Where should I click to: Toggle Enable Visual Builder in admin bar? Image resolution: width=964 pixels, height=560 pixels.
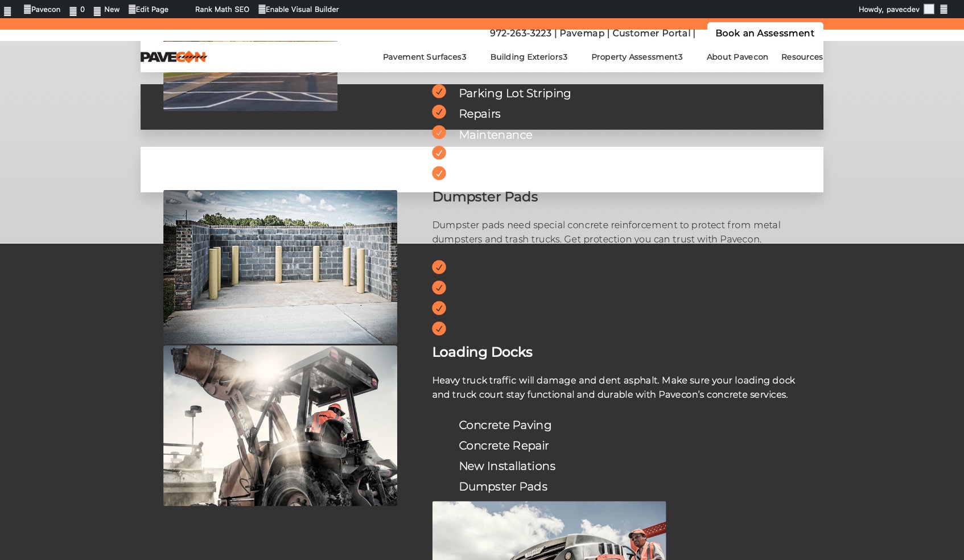pyautogui.click(x=298, y=10)
